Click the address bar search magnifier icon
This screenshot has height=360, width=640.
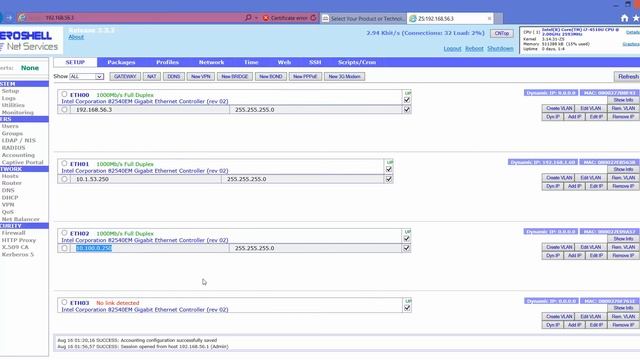click(x=248, y=18)
